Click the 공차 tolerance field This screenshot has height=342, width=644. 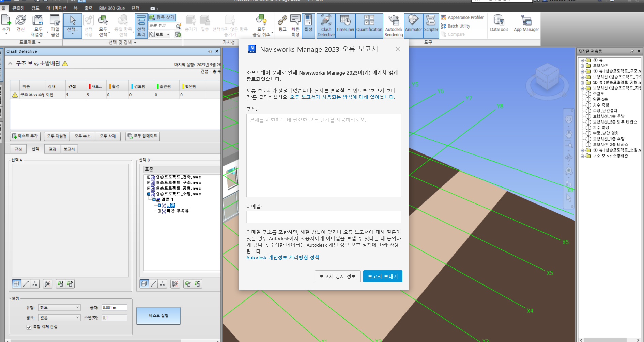coord(114,308)
